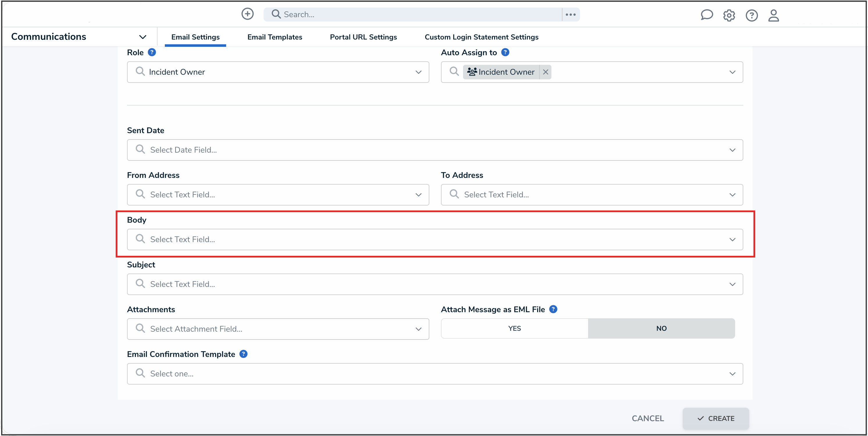Viewport: 868px width, 436px height.
Task: Set Attach Message as EML File to YES
Action: click(514, 328)
